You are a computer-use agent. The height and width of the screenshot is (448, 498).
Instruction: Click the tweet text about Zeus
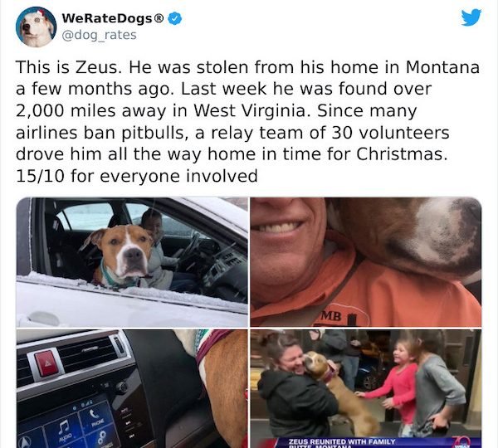[247, 122]
